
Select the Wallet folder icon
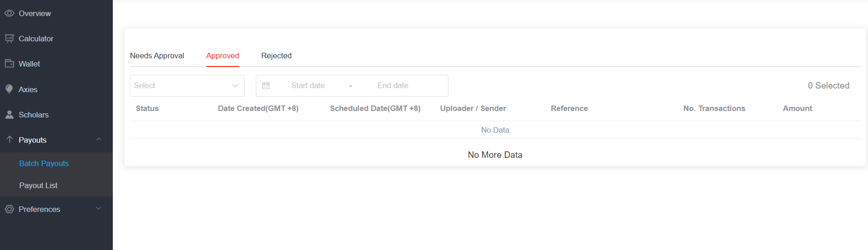tap(9, 63)
